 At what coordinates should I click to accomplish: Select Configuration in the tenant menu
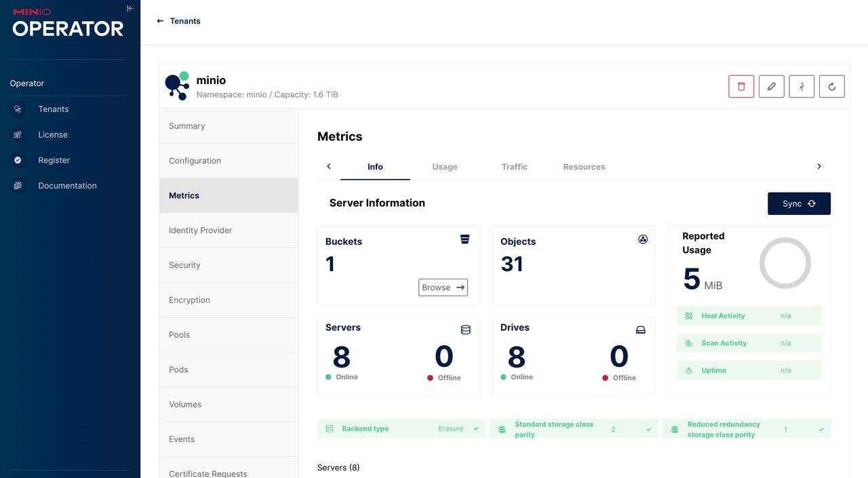click(x=229, y=161)
